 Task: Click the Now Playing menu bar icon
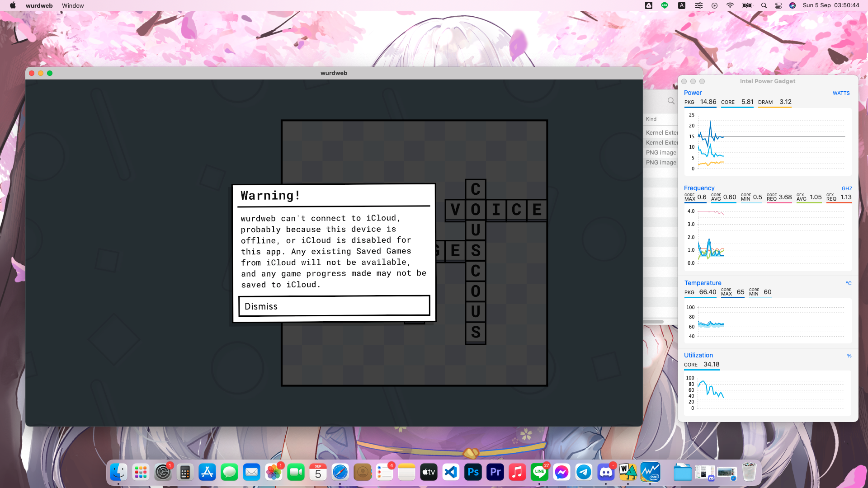(714, 5)
